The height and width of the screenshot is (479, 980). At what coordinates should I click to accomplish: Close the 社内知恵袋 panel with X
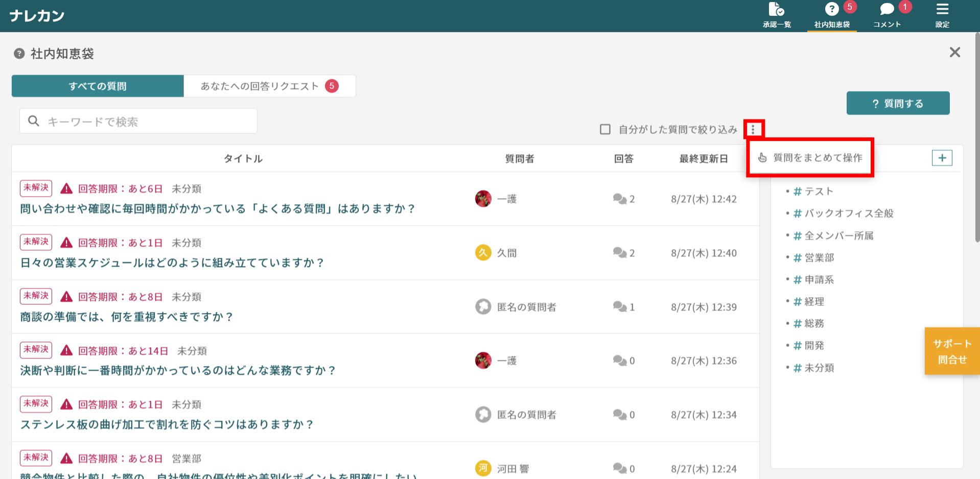point(954,52)
